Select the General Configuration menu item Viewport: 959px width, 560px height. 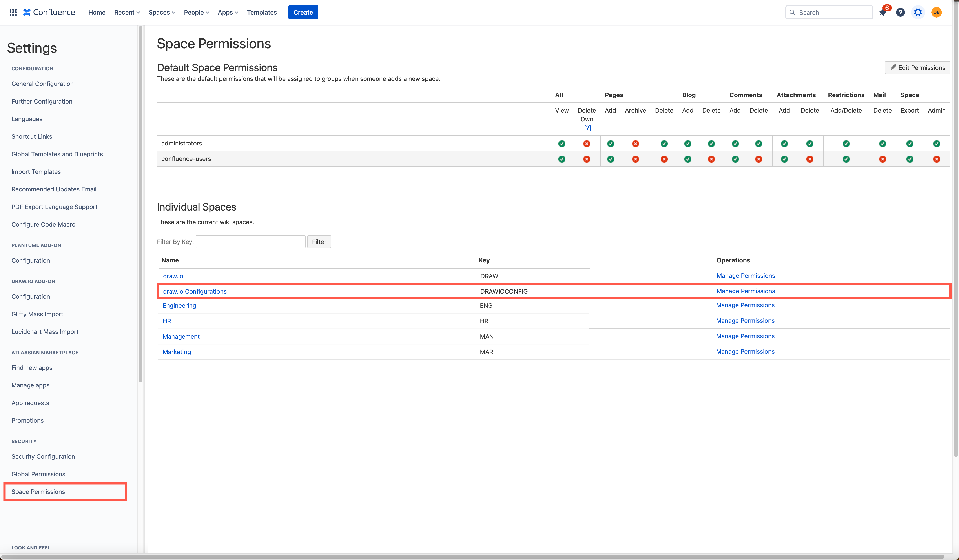(42, 83)
